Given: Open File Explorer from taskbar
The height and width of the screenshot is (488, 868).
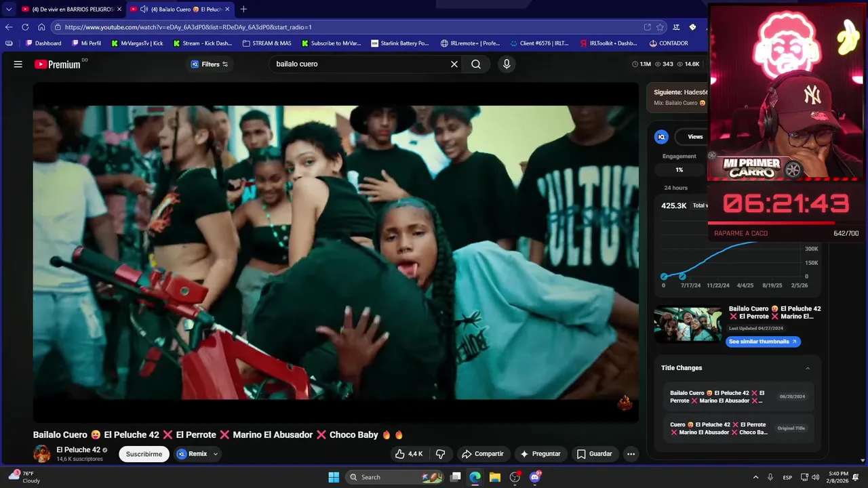Looking at the screenshot, I should tap(494, 477).
